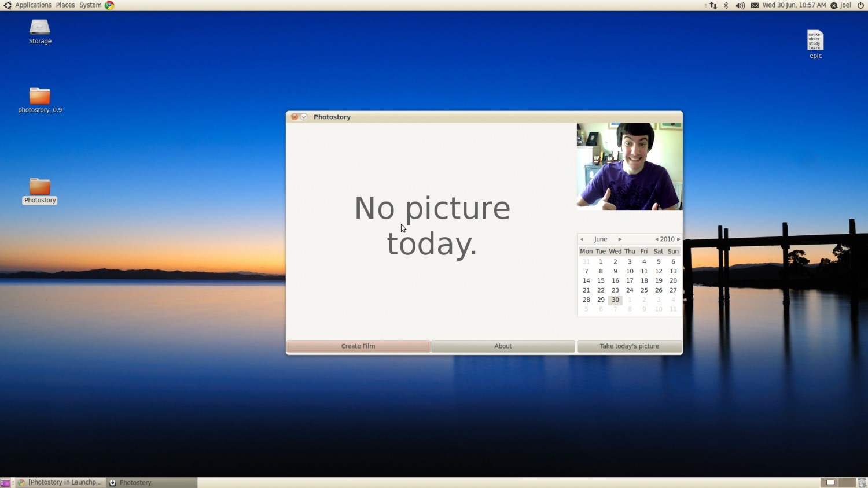Go to previous month arrow

tap(582, 239)
